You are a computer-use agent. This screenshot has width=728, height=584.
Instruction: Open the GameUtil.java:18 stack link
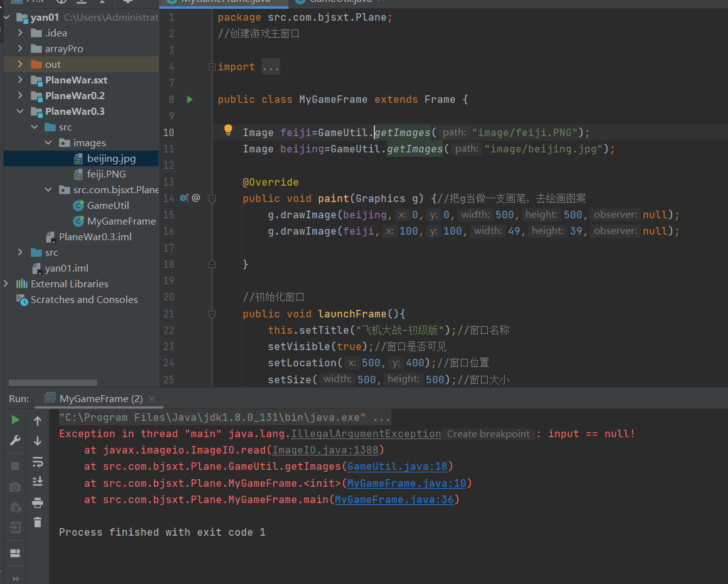(397, 467)
